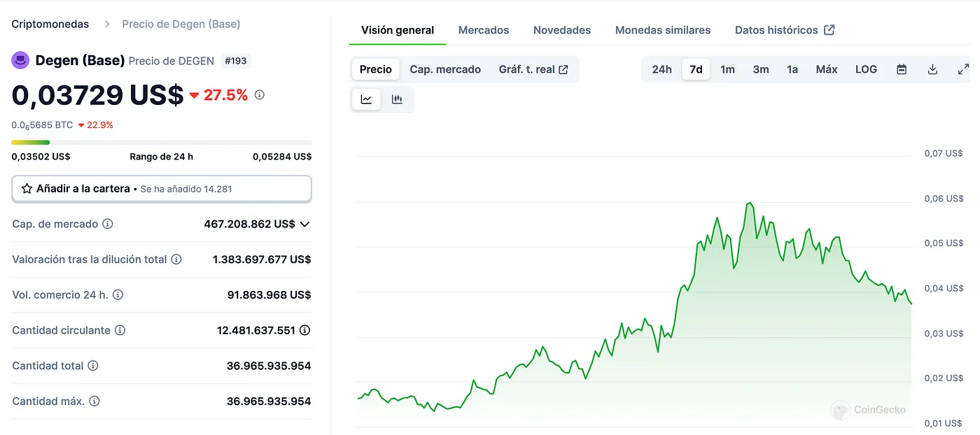Click the value 1.383.697.677 US$
This screenshot has height=435, width=980.
pyautogui.click(x=262, y=259)
